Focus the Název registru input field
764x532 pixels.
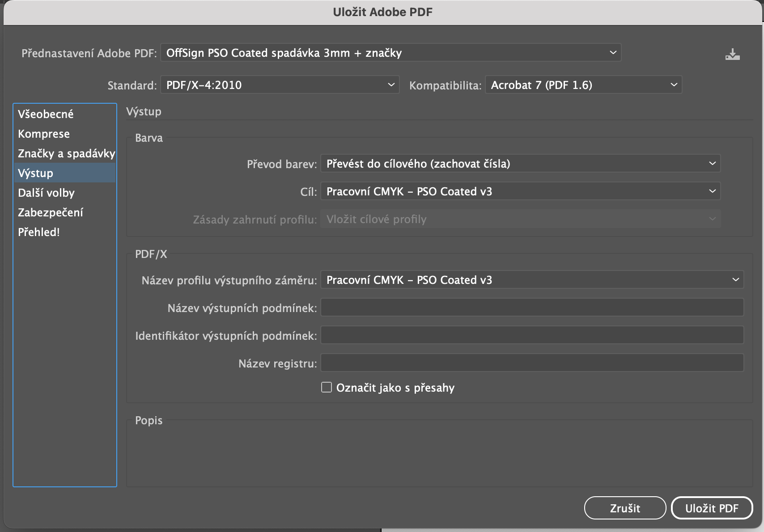[x=532, y=363]
